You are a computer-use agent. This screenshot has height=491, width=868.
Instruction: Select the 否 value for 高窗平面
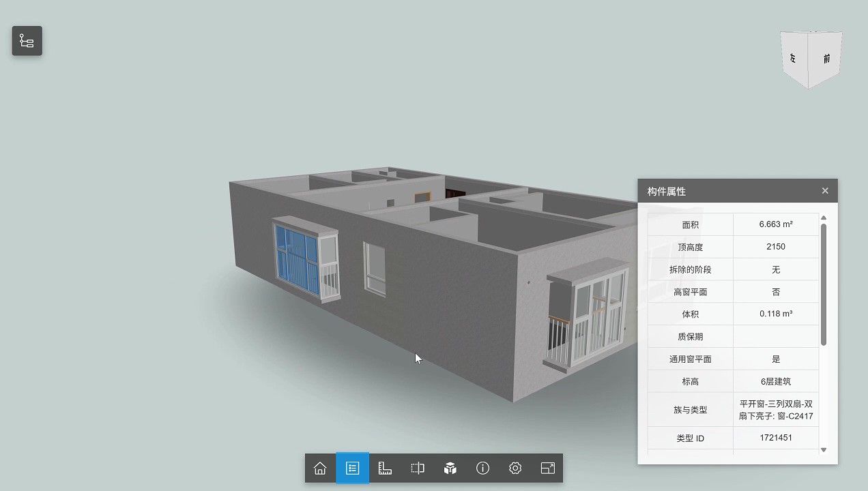click(776, 292)
